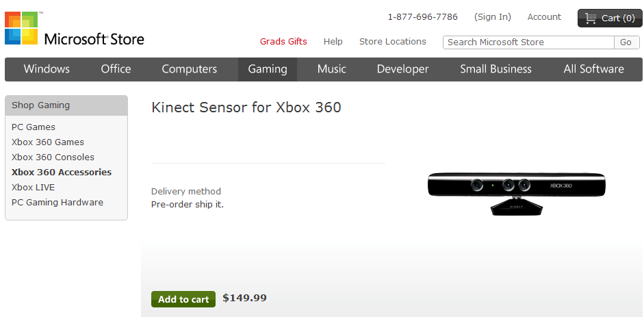Open Xbox 360 Consoles sidebar link
Viewport: 644px width, 317px height.
point(53,157)
